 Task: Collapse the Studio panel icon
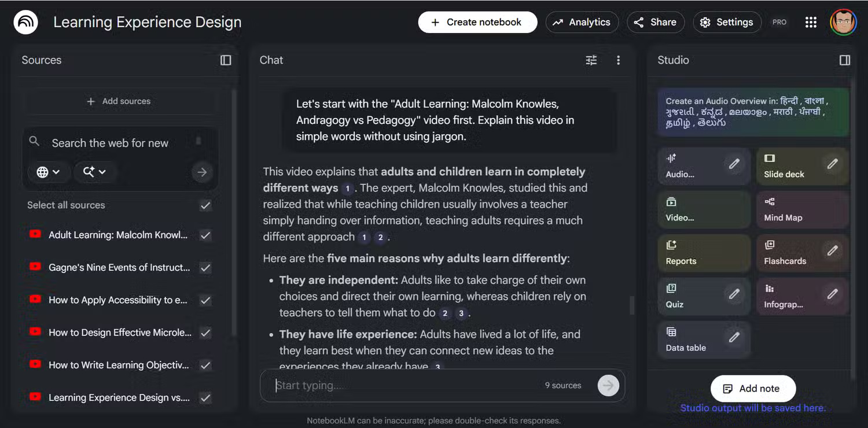844,60
